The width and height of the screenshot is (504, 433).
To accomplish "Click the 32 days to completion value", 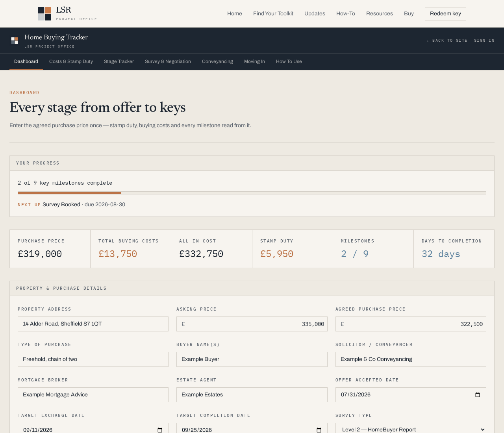I will pyautogui.click(x=441, y=254).
